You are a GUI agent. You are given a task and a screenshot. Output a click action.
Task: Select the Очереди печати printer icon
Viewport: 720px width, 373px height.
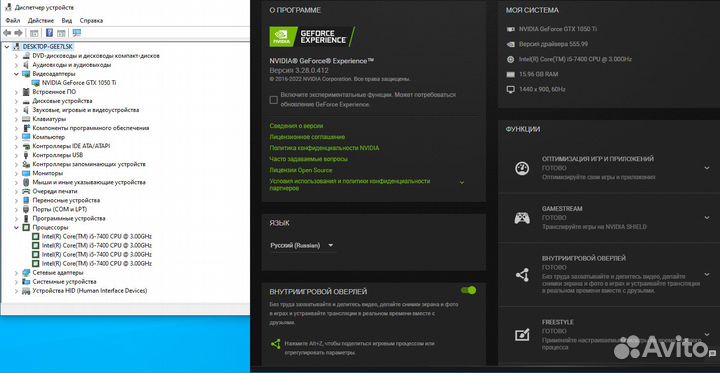pyautogui.click(x=26, y=191)
